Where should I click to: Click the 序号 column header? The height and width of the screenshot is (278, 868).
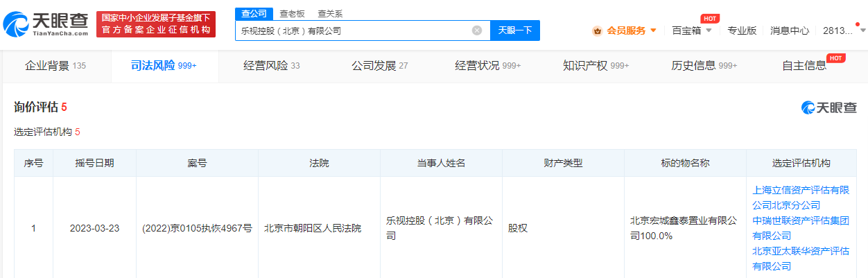click(x=33, y=163)
